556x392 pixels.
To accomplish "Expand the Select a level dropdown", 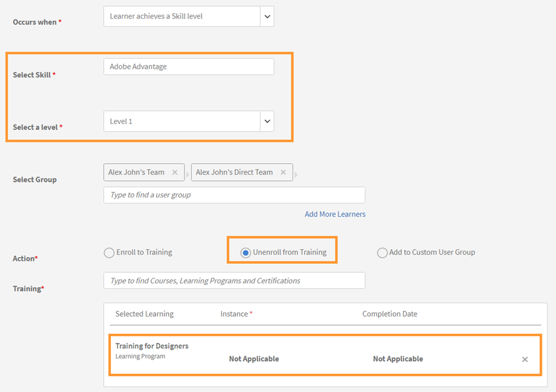I will [x=267, y=122].
